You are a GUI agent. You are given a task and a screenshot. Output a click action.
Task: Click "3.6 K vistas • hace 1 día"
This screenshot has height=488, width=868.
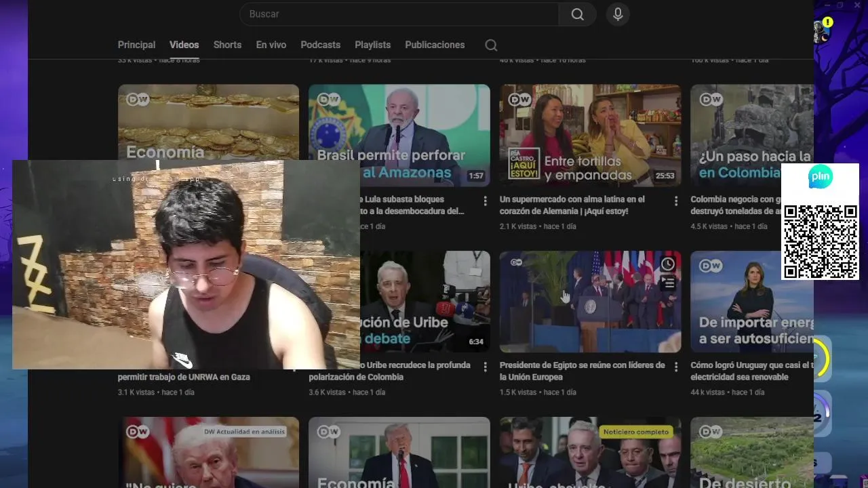tap(347, 392)
